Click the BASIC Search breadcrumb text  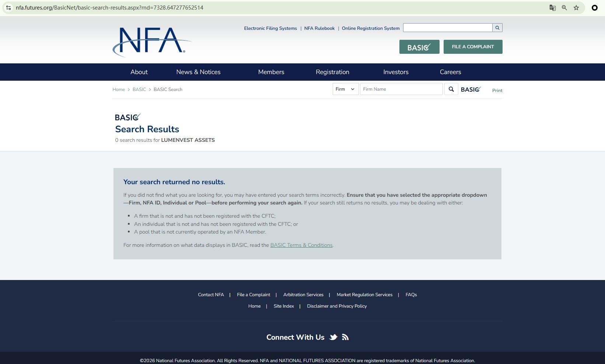[x=168, y=90]
